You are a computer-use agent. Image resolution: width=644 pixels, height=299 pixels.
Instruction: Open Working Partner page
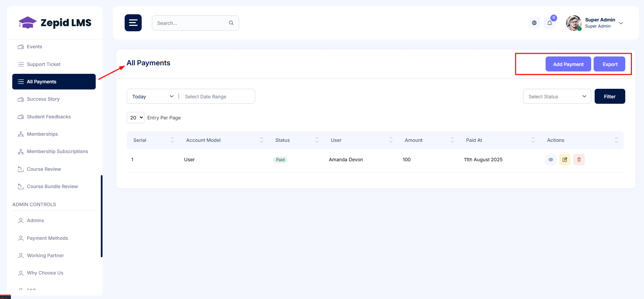point(54,255)
